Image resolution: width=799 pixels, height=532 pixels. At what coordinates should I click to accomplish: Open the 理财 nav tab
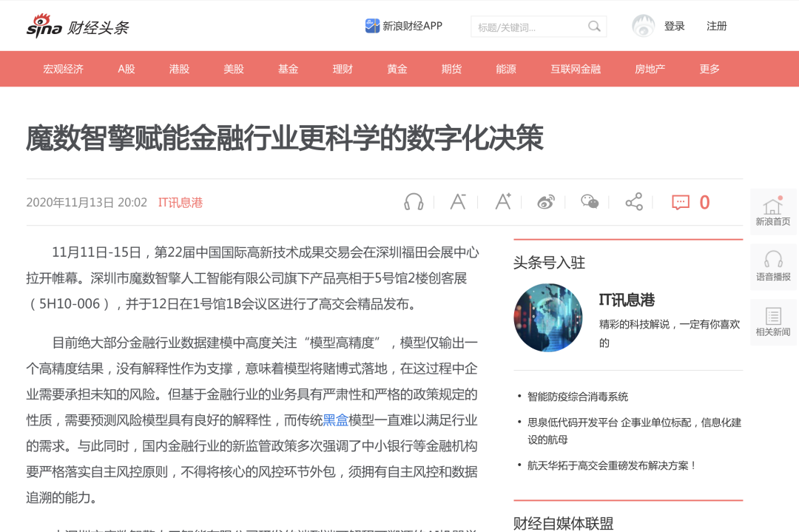pos(343,69)
